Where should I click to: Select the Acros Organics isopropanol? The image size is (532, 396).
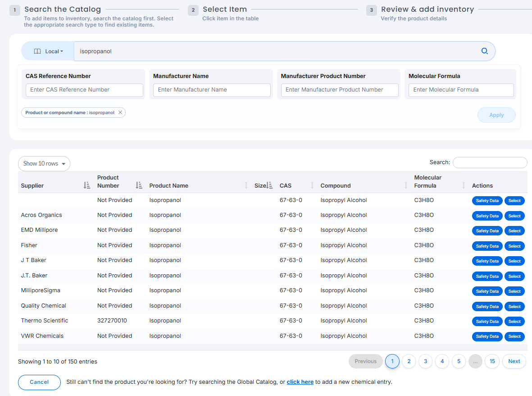[514, 216]
